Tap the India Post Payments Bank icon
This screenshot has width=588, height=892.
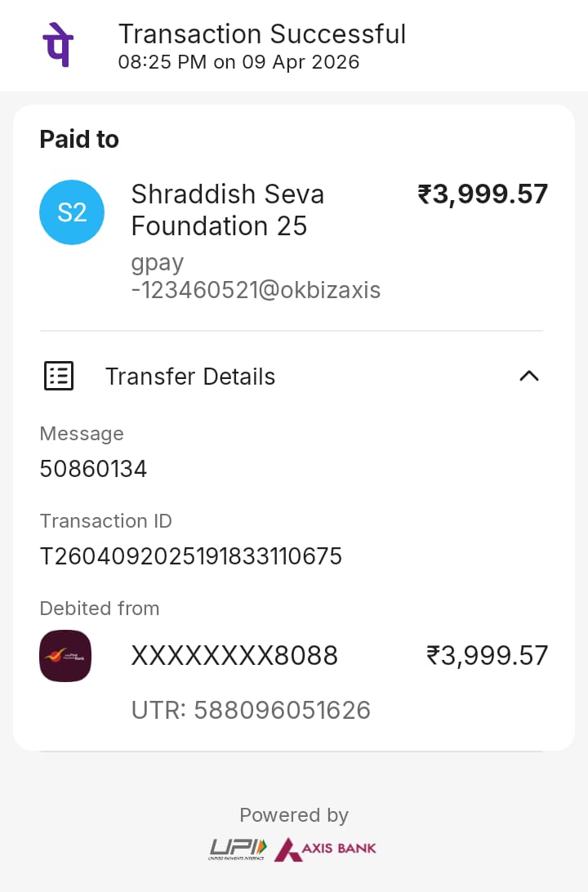coord(65,656)
